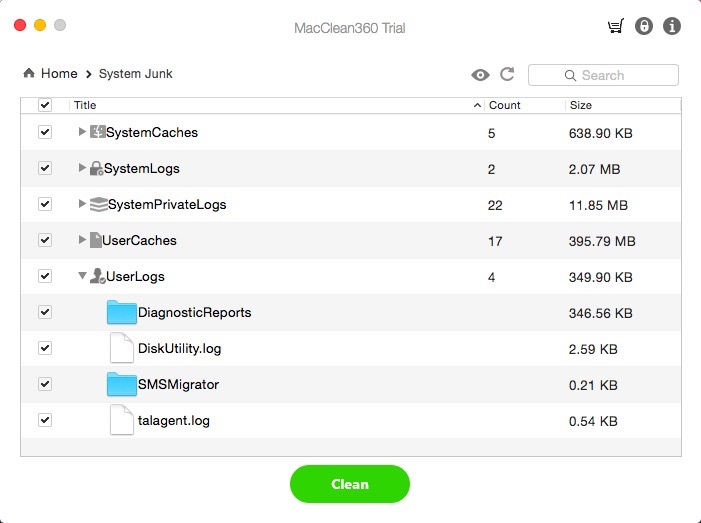The width and height of the screenshot is (701, 523).
Task: Click the 2.59 KB size value
Action: pyautogui.click(x=593, y=349)
